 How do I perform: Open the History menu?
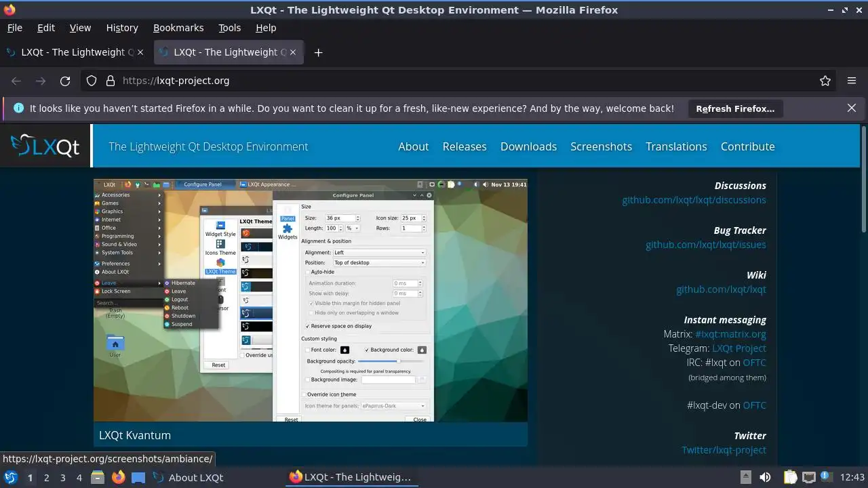tap(122, 28)
